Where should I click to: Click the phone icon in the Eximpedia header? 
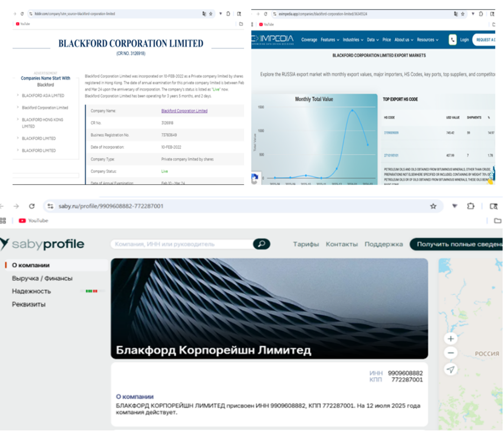pyautogui.click(x=452, y=40)
